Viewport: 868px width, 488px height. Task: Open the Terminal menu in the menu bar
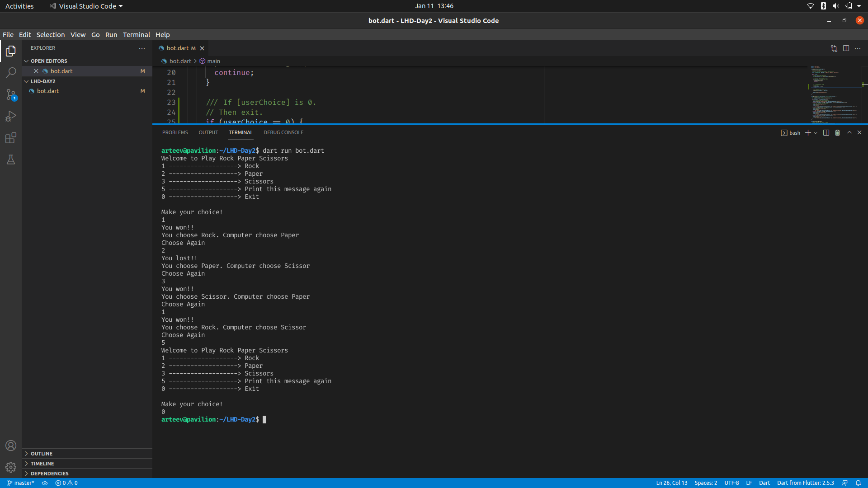point(136,35)
